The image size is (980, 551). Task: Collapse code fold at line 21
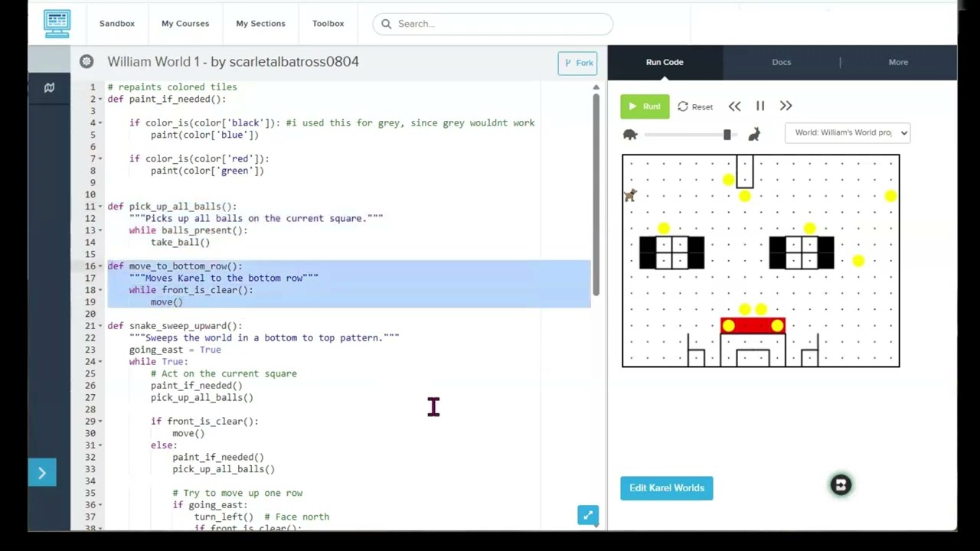(100, 326)
